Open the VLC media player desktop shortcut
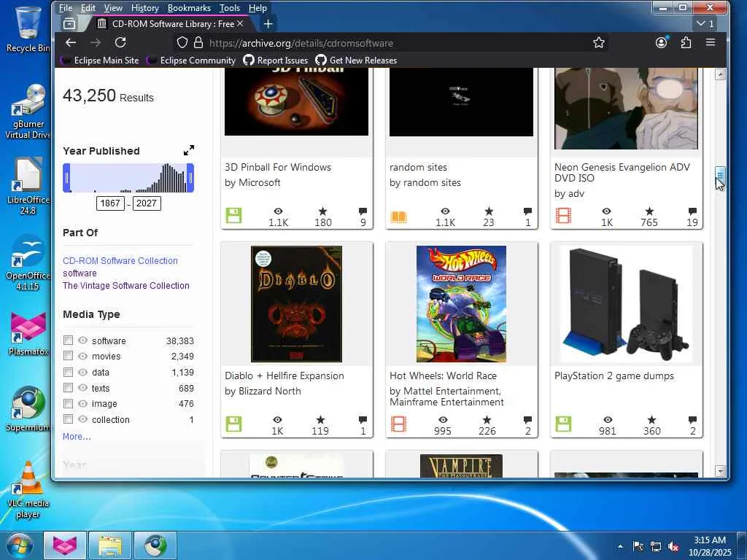 pos(28,490)
